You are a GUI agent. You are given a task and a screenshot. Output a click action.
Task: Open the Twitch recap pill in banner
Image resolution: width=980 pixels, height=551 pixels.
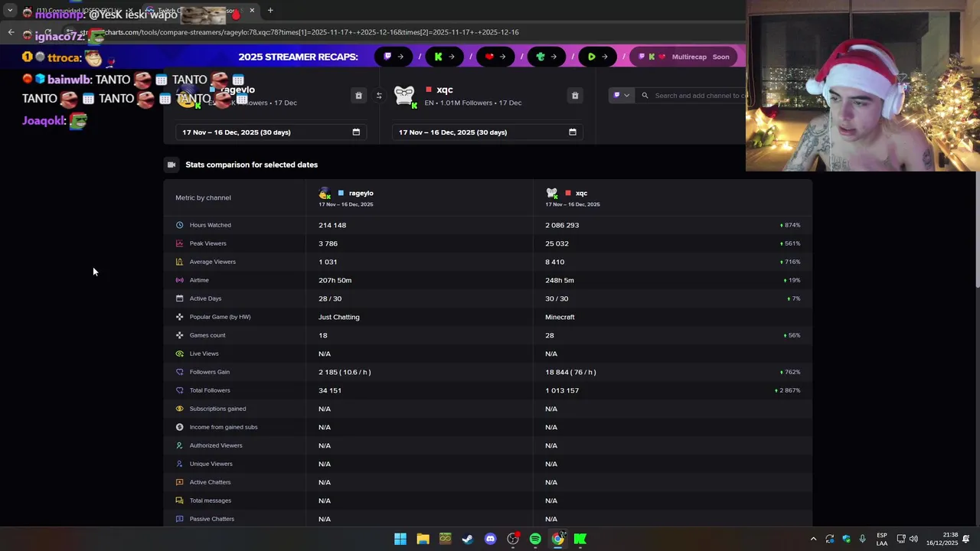coord(394,57)
